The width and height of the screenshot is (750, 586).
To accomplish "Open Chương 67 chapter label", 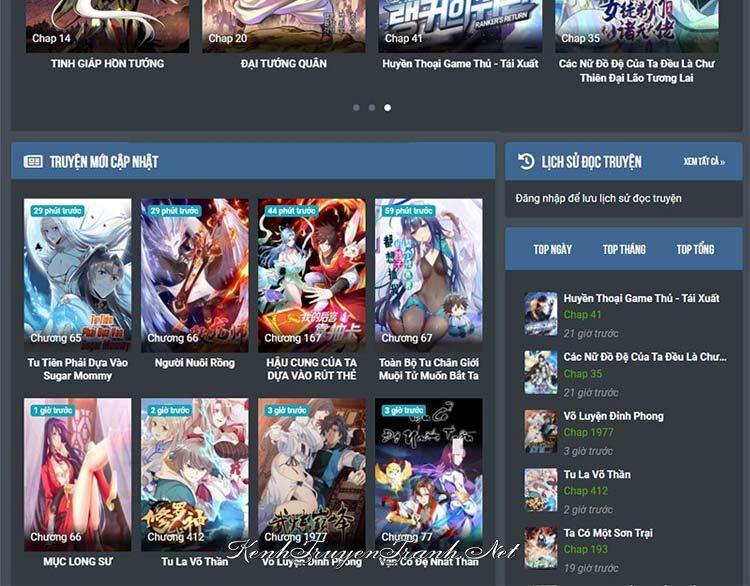I will 407,338.
